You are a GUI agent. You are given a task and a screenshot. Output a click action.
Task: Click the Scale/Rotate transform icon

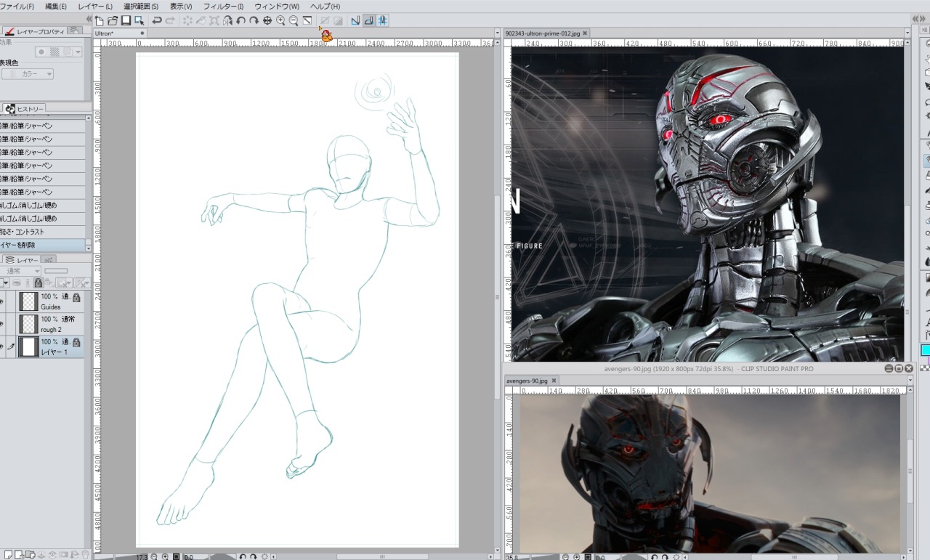pos(214,21)
